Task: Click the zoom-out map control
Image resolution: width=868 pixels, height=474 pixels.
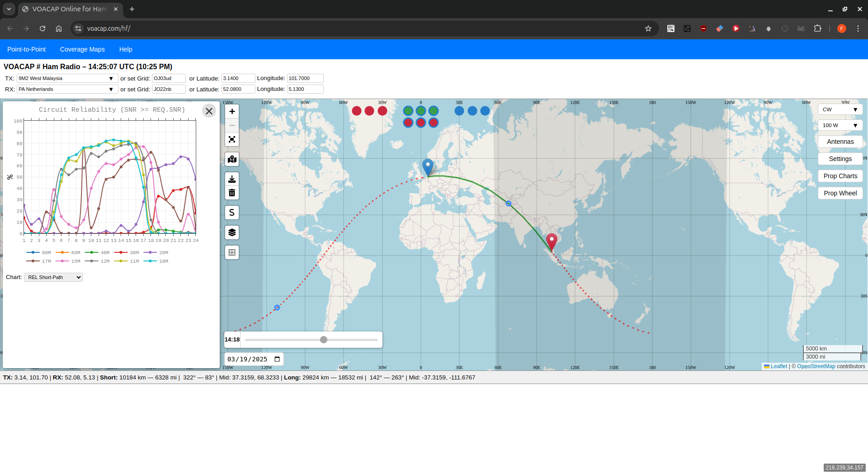Action: [231, 125]
